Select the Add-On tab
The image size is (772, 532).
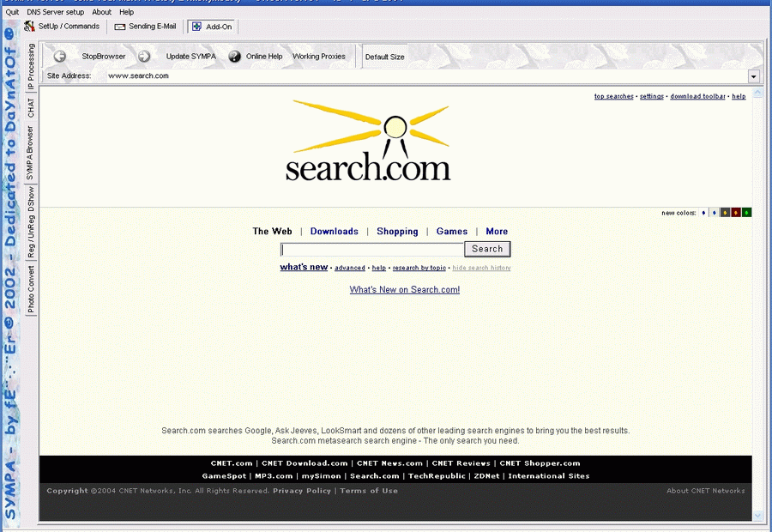tap(212, 27)
